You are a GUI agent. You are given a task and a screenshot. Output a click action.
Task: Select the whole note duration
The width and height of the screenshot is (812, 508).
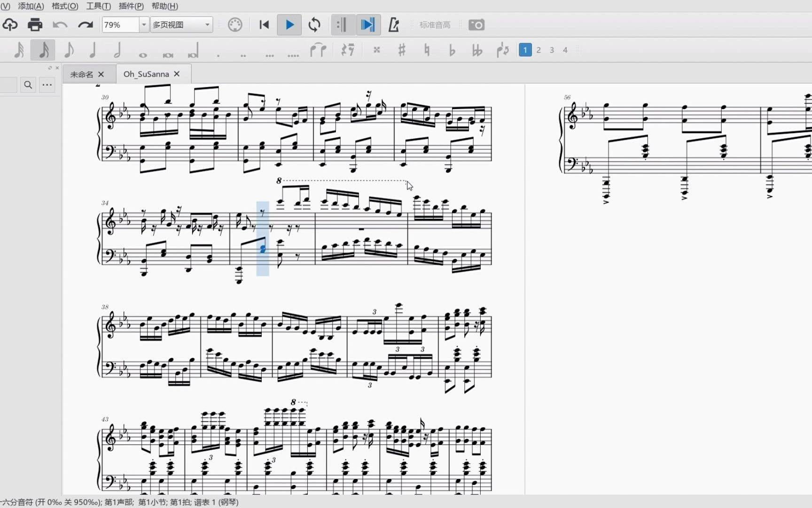(143, 55)
